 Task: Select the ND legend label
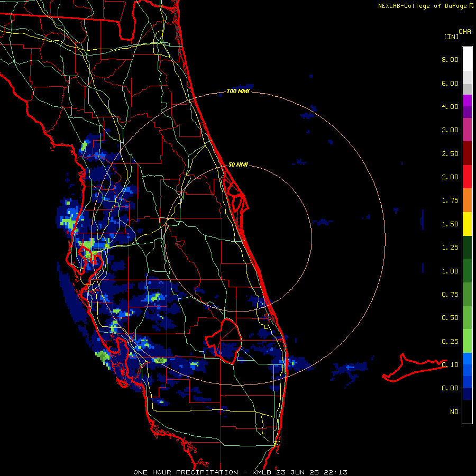454,412
